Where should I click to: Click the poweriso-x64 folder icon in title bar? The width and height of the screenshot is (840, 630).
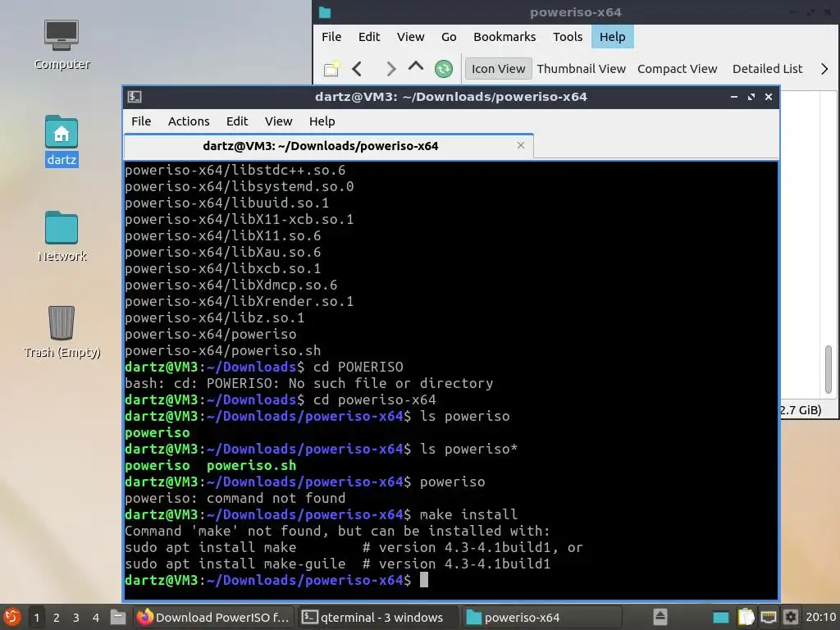(x=325, y=12)
